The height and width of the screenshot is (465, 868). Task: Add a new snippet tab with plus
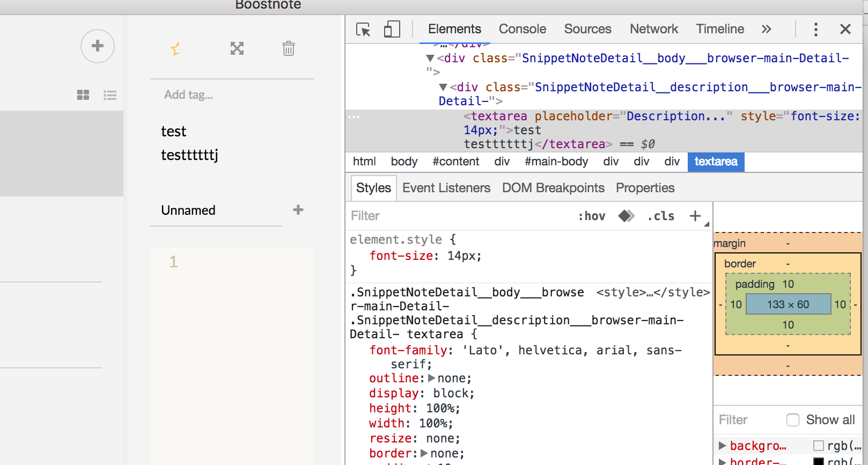tap(298, 210)
